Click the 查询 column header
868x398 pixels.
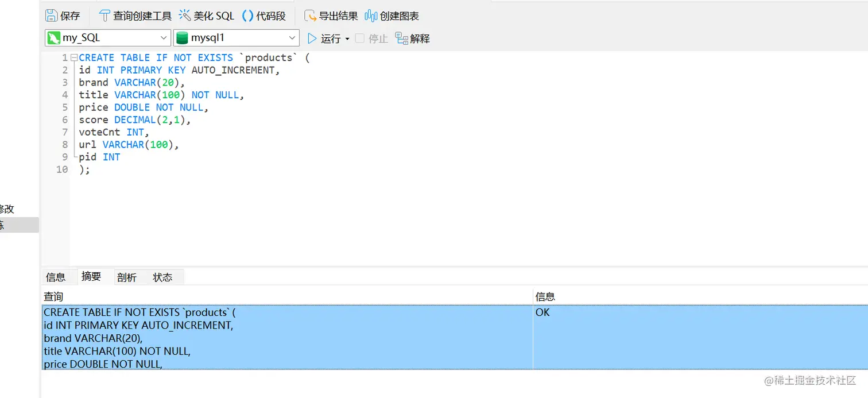[287, 297]
